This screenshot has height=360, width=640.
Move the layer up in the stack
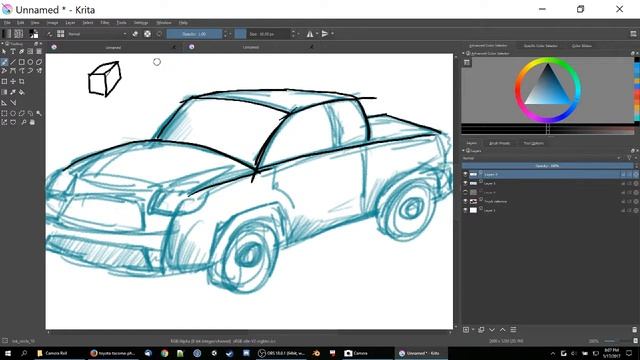coord(502,330)
